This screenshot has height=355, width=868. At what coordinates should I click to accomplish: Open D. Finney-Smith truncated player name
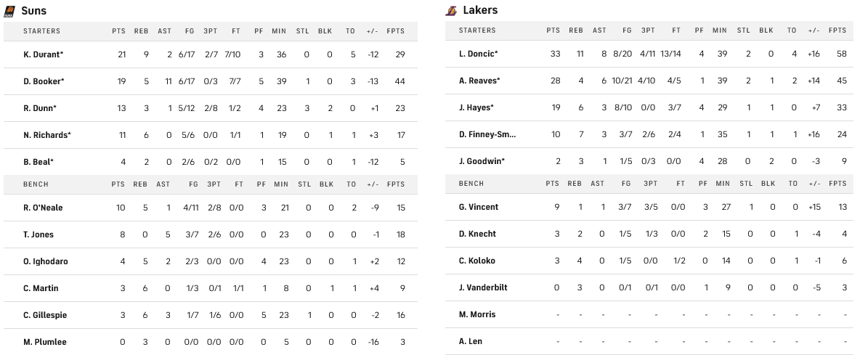(487, 134)
